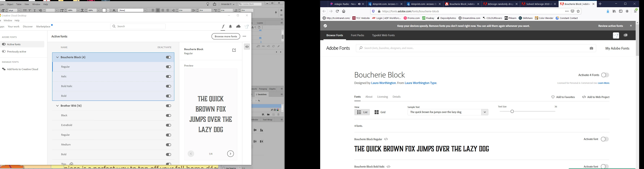Collapse the Brother 1816 (16) family
Viewport: 644px width, 169px height.
click(57, 106)
